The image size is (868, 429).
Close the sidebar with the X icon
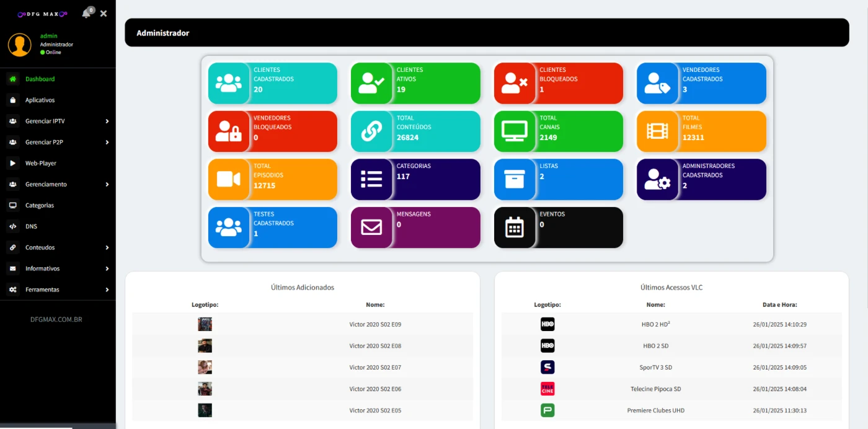pyautogui.click(x=104, y=14)
